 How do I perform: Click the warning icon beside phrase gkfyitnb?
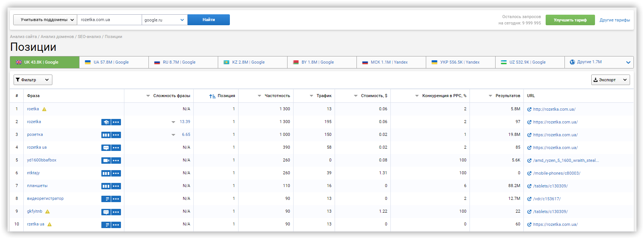[x=47, y=212]
